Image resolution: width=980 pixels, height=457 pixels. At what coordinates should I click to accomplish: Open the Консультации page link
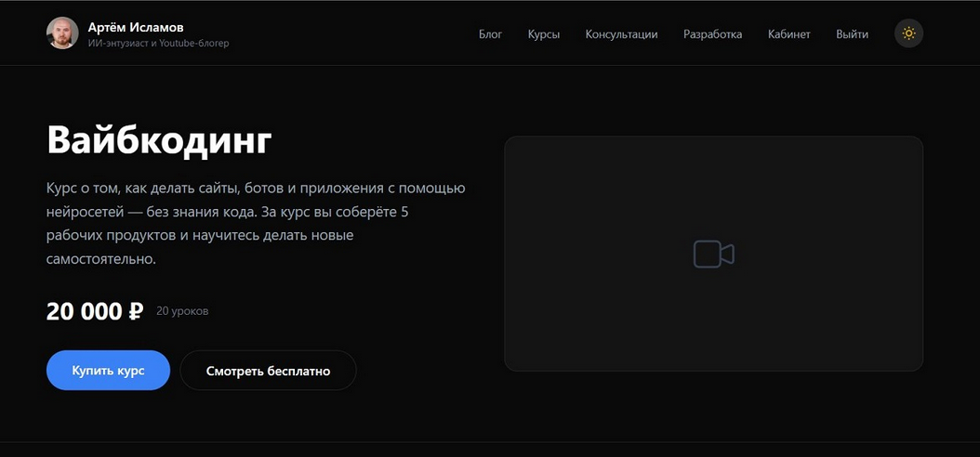click(x=621, y=34)
